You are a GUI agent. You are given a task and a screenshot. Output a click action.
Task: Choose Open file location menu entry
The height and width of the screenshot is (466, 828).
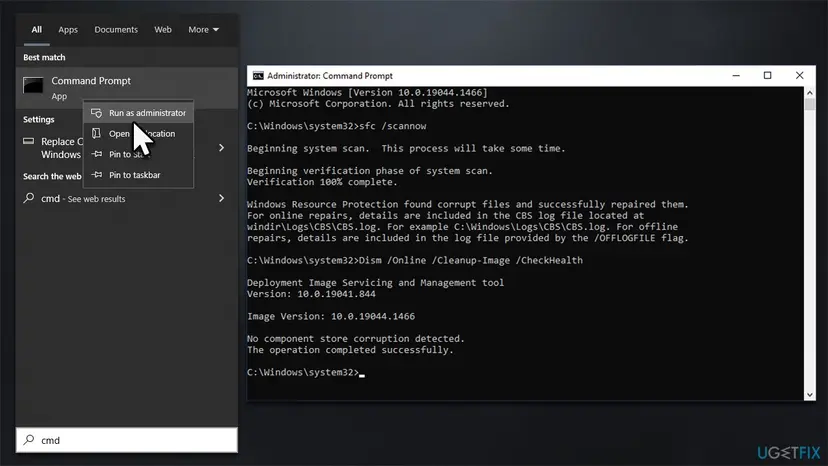pyautogui.click(x=138, y=134)
